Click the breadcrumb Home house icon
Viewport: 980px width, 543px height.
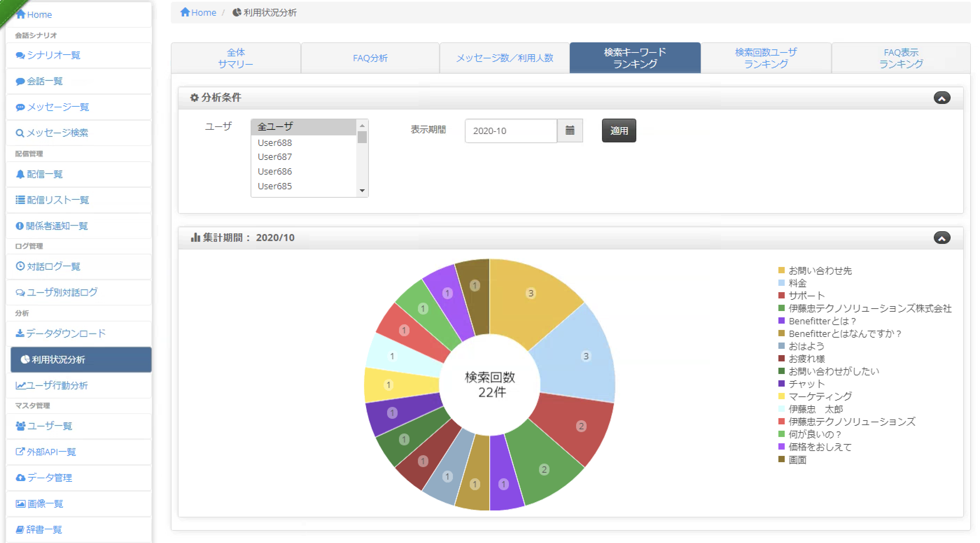pos(185,12)
